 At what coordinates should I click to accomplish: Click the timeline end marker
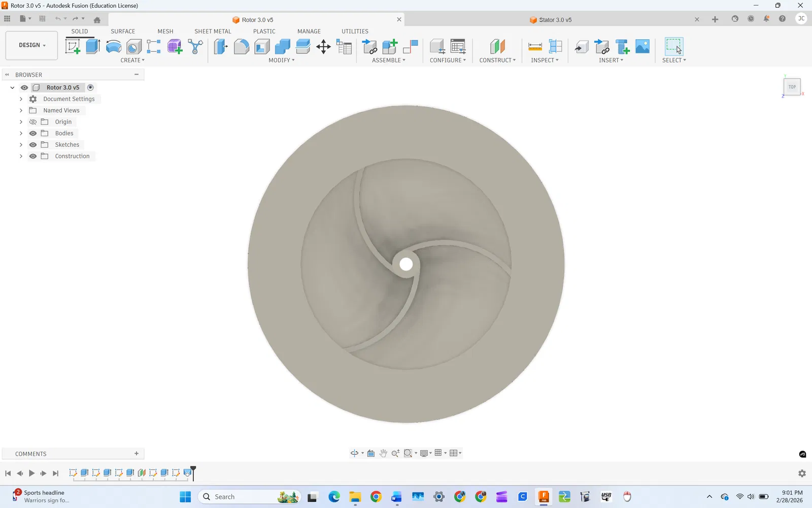coord(193,473)
